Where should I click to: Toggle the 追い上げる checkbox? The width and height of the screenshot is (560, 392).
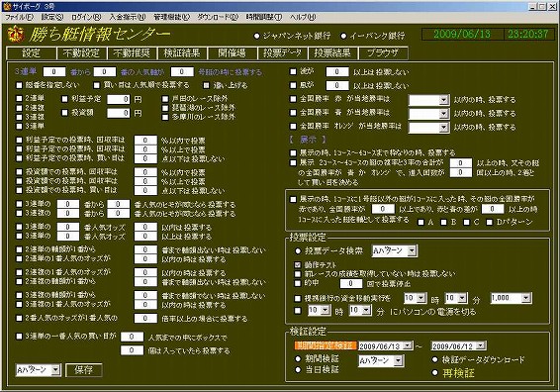(x=206, y=85)
